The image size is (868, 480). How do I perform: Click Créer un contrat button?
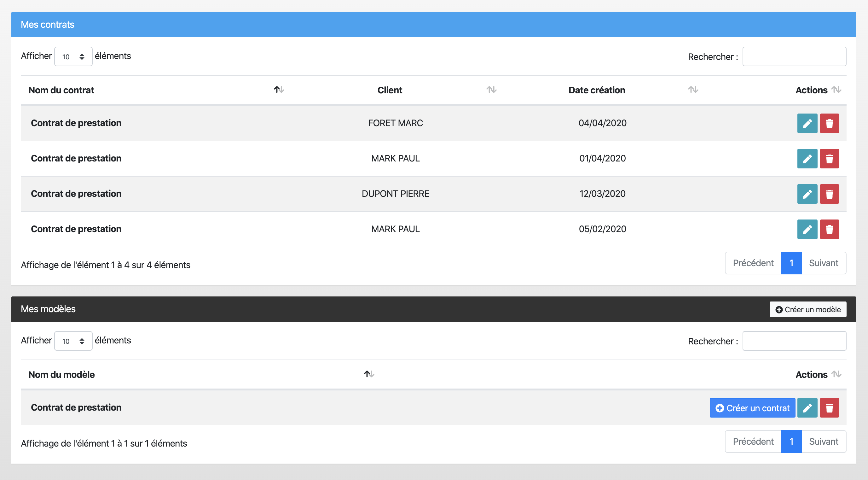pos(752,408)
